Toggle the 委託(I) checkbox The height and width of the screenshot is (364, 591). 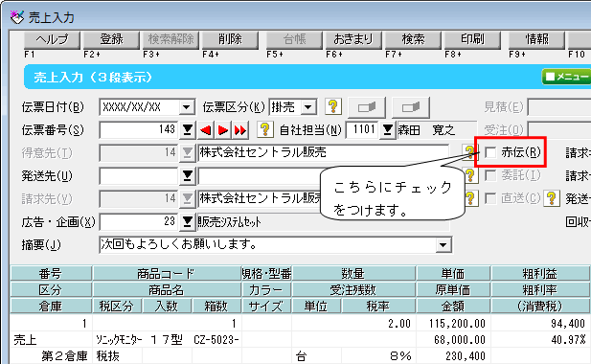click(x=490, y=175)
